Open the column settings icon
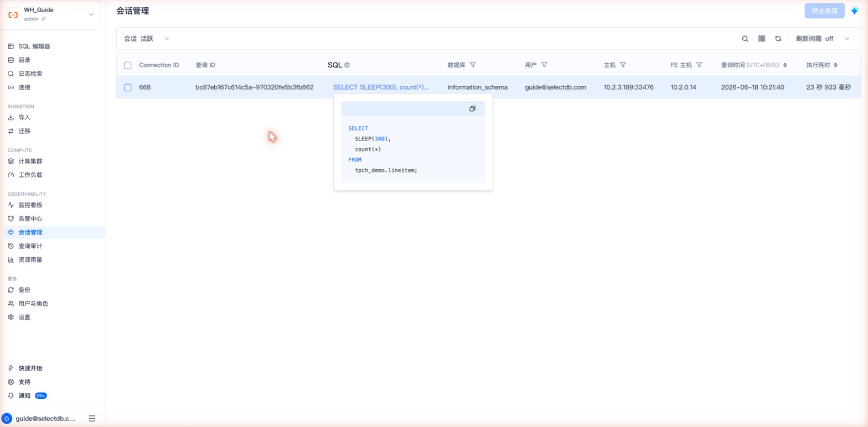 pos(762,39)
